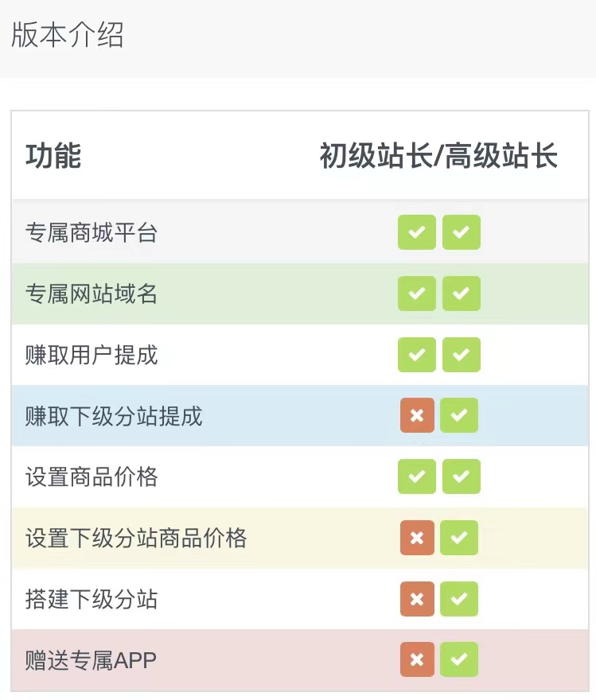This screenshot has height=700, width=596.
Task: Click green check icon for 赚取下级分站提成
Action: [459, 415]
